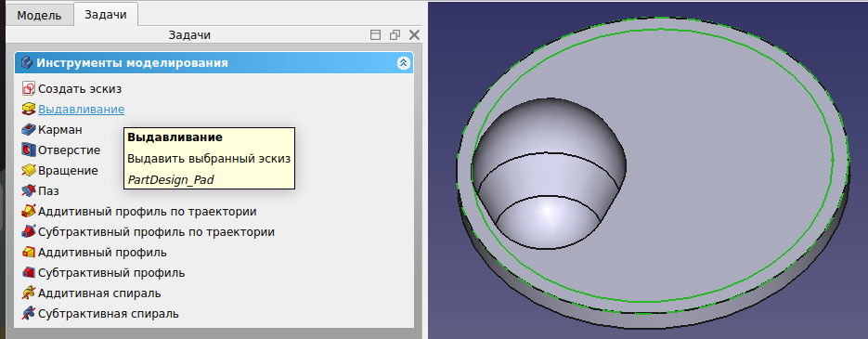Click the green sketch circle in 3D view
The height and width of the screenshot is (339, 868).
pos(833,160)
